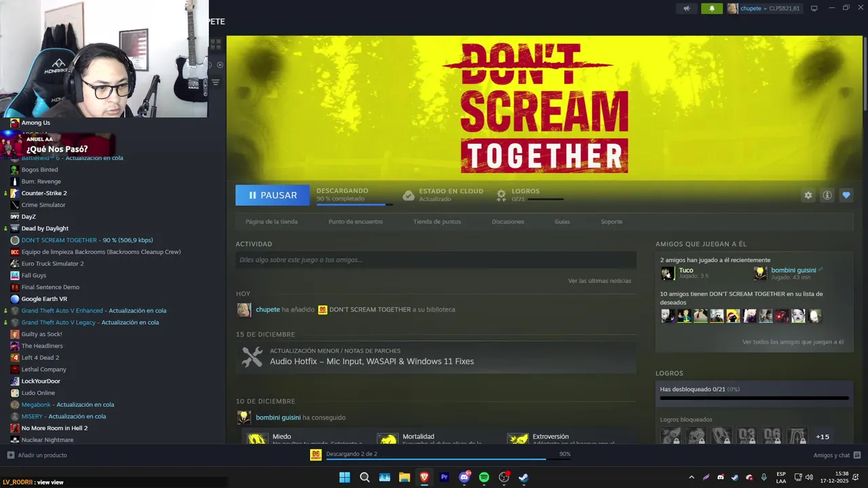
Task: Toggle the ready-to-play filter icon
Action: (x=220, y=65)
